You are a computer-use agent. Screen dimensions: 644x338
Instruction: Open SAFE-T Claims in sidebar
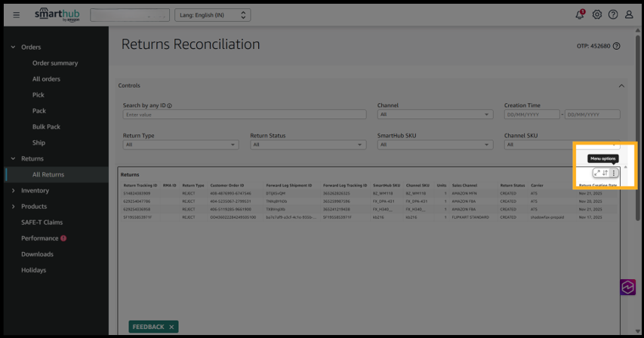pos(42,223)
